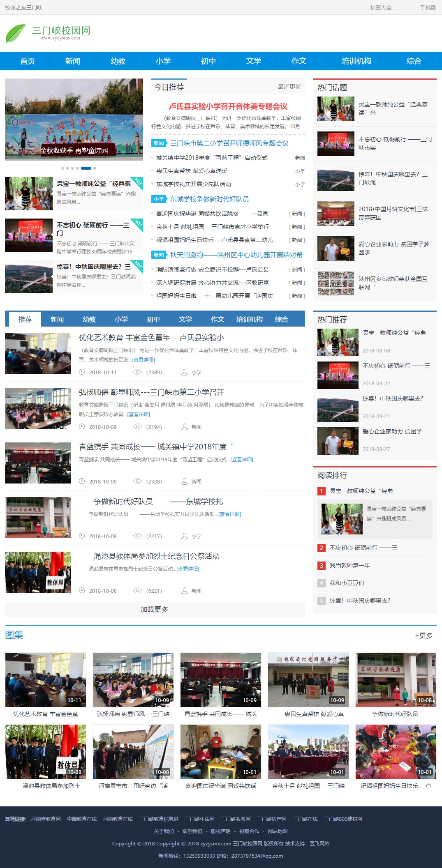Click the 河南省教育网 footer friend link

(46, 819)
